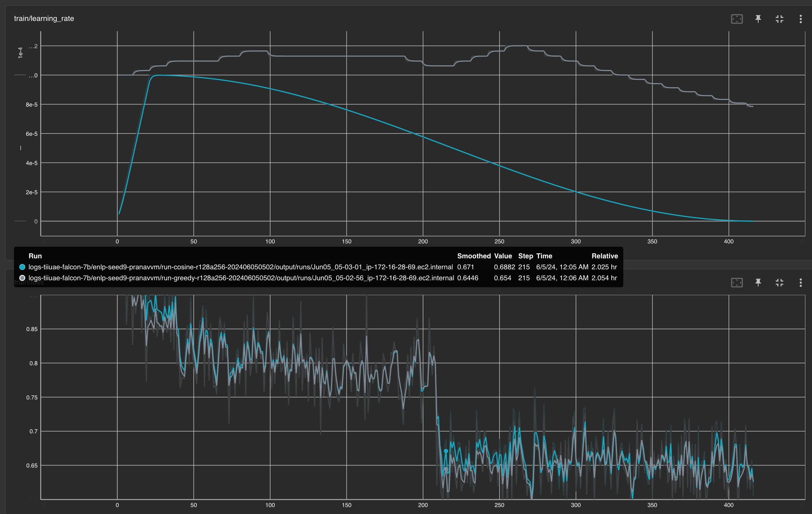Click fit-domain icon on learning_rate chart
Screen dimensions: 812x514
pos(737,19)
